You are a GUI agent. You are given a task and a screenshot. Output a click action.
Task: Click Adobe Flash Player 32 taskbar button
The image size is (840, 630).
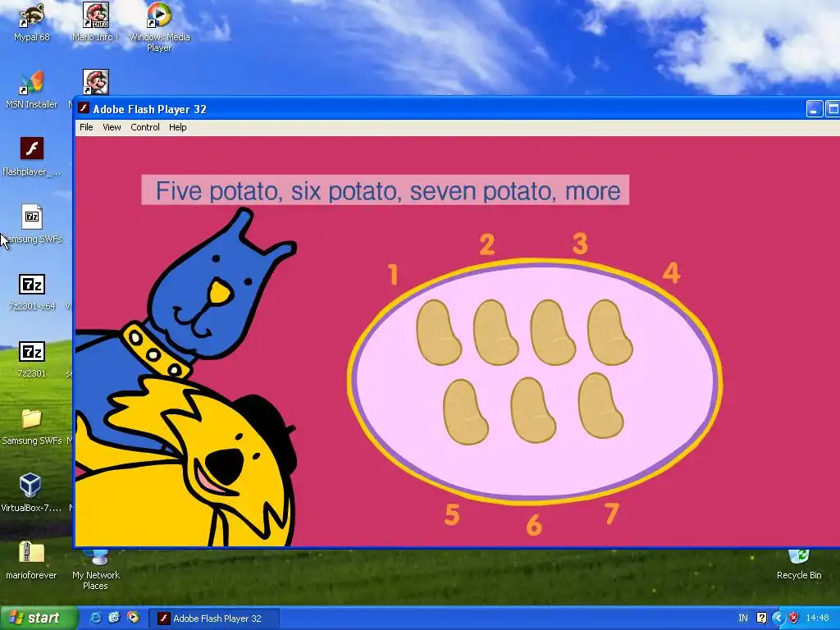coord(214,619)
